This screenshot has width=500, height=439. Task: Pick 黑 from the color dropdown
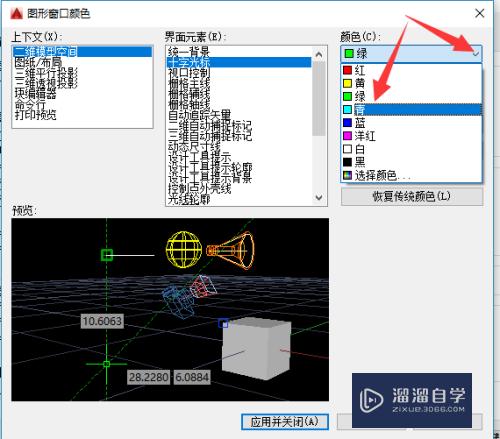pyautogui.click(x=411, y=162)
